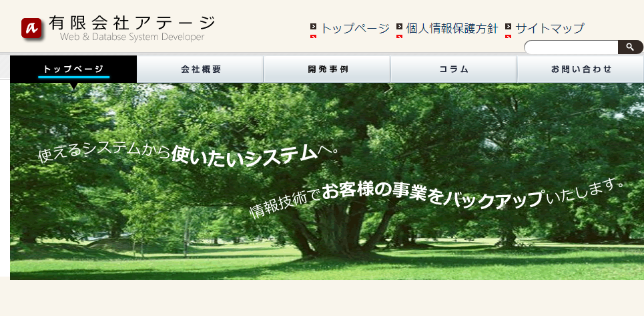Go to the コラム navigation tab

coord(454,69)
